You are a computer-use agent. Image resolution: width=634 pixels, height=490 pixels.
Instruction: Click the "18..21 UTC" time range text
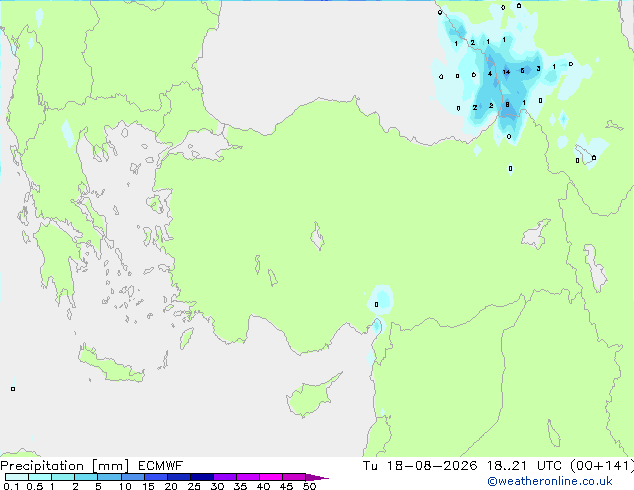click(x=524, y=466)
